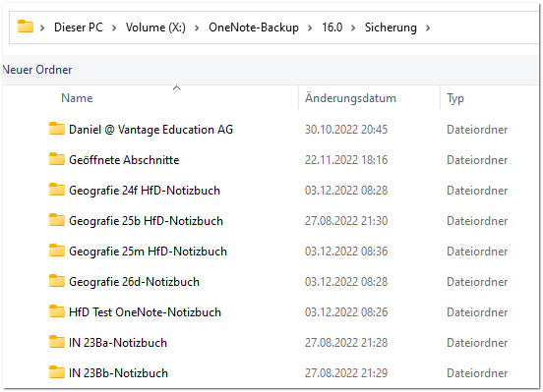Sort by the Name column header
This screenshot has width=543, height=392.
[77, 98]
